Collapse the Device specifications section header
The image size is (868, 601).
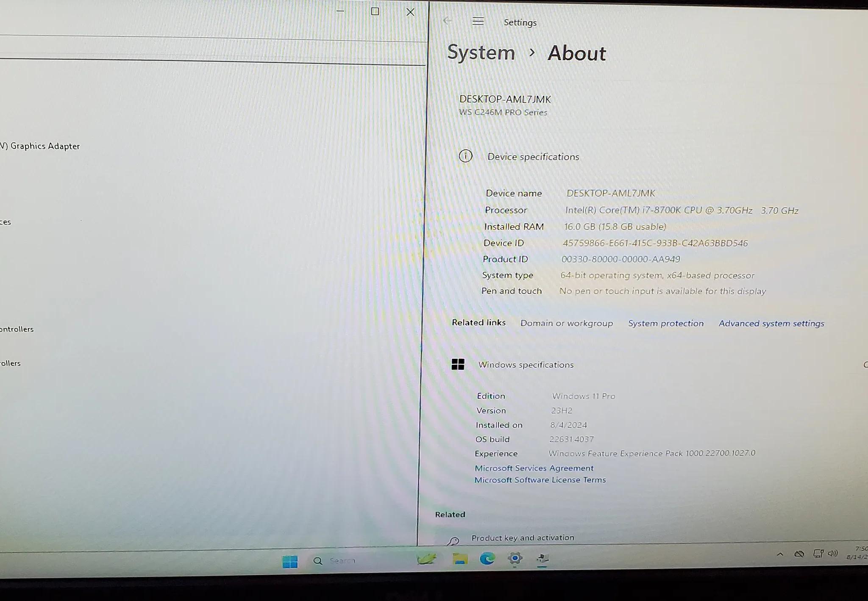point(533,157)
